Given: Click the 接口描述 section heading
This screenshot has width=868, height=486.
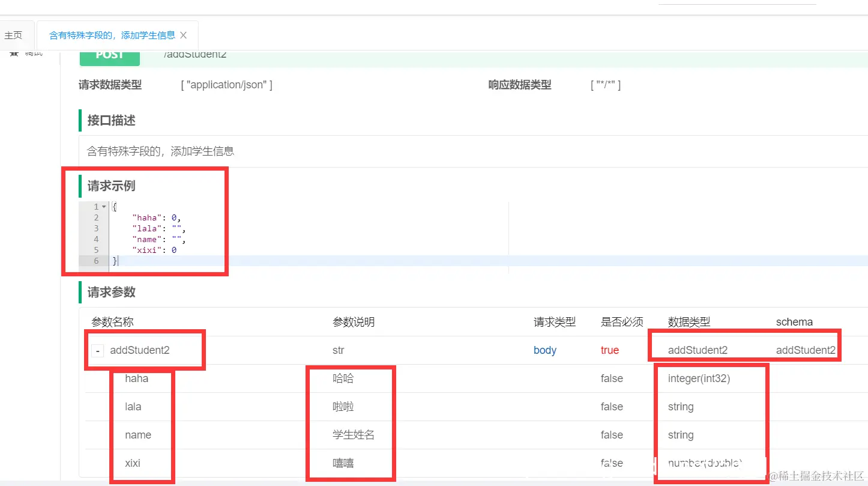Looking at the screenshot, I should point(112,121).
